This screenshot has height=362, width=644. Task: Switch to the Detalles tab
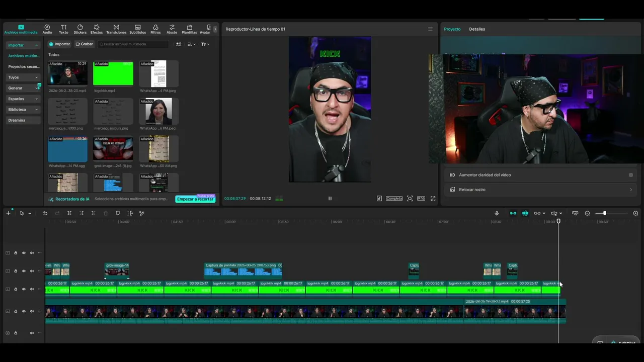477,29
